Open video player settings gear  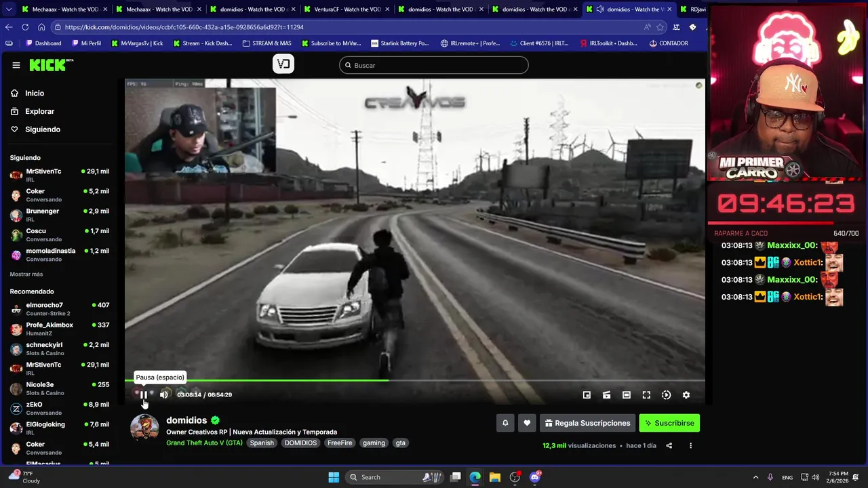tap(686, 395)
